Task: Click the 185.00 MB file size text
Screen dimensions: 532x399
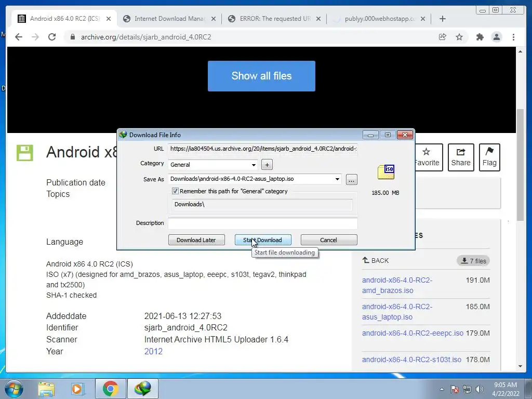Action: 385,193
